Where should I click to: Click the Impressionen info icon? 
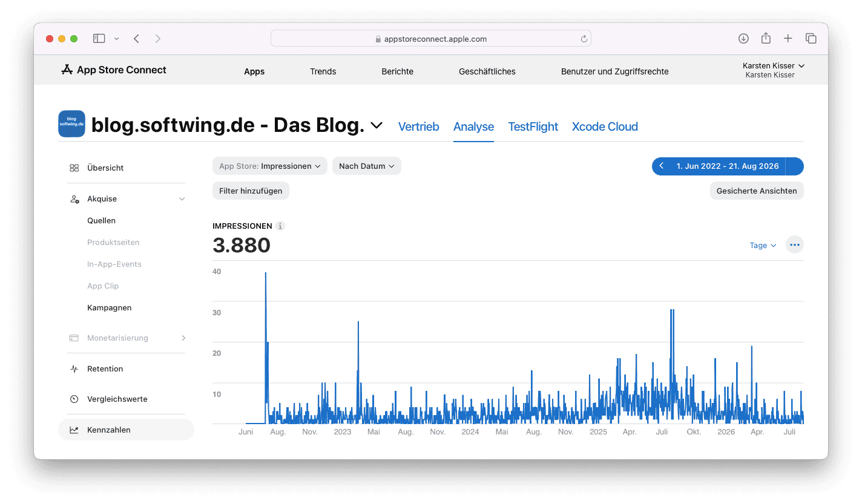pos(280,226)
